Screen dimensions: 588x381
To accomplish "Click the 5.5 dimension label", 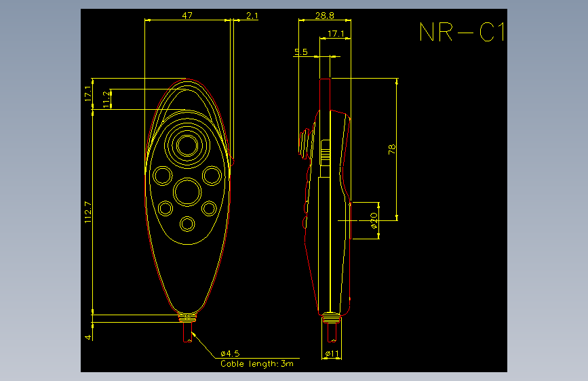I will [x=300, y=52].
